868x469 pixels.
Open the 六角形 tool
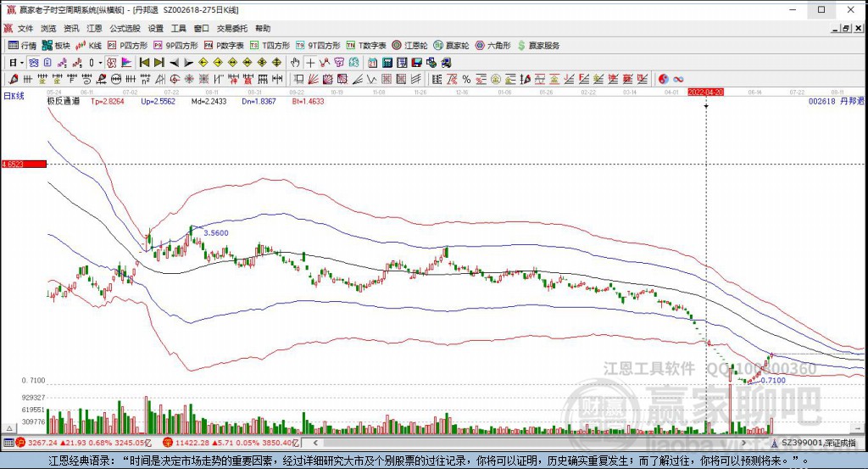point(492,46)
